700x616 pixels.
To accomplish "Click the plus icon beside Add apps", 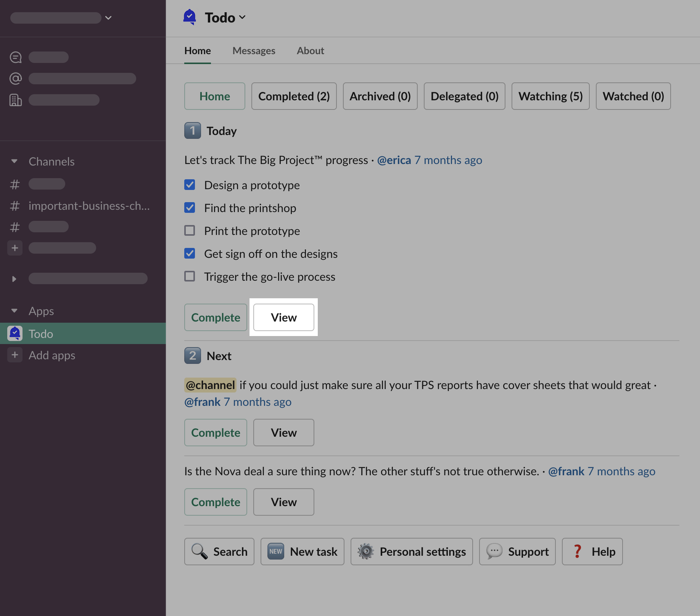I will tap(15, 355).
